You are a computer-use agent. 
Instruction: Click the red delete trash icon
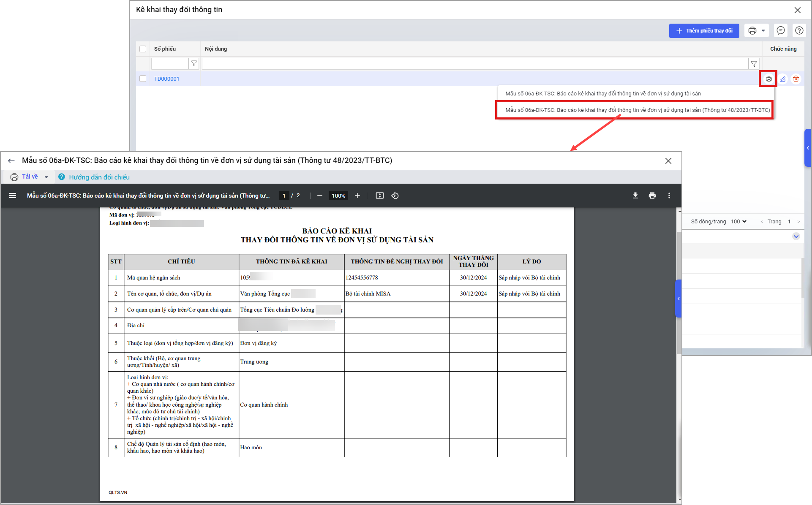pos(796,79)
